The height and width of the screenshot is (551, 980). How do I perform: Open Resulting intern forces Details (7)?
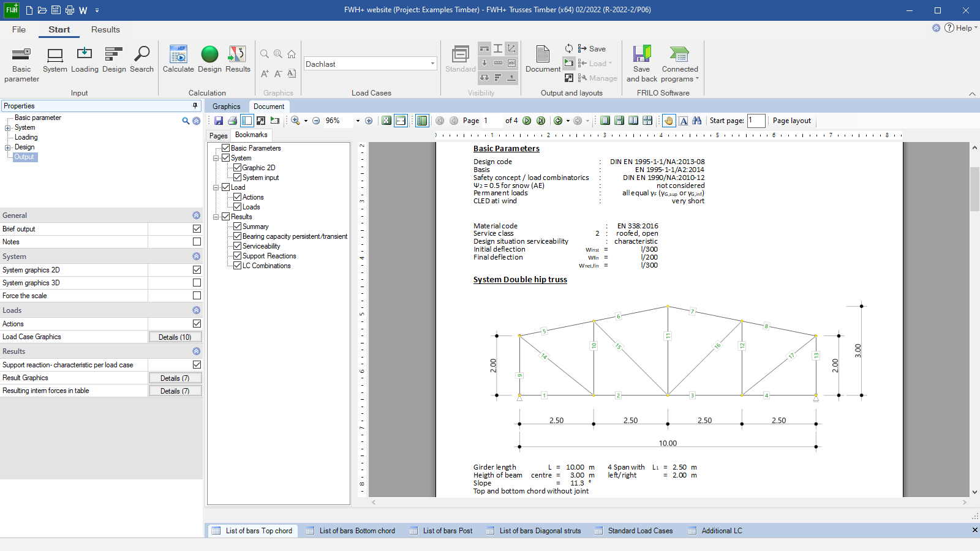click(175, 391)
